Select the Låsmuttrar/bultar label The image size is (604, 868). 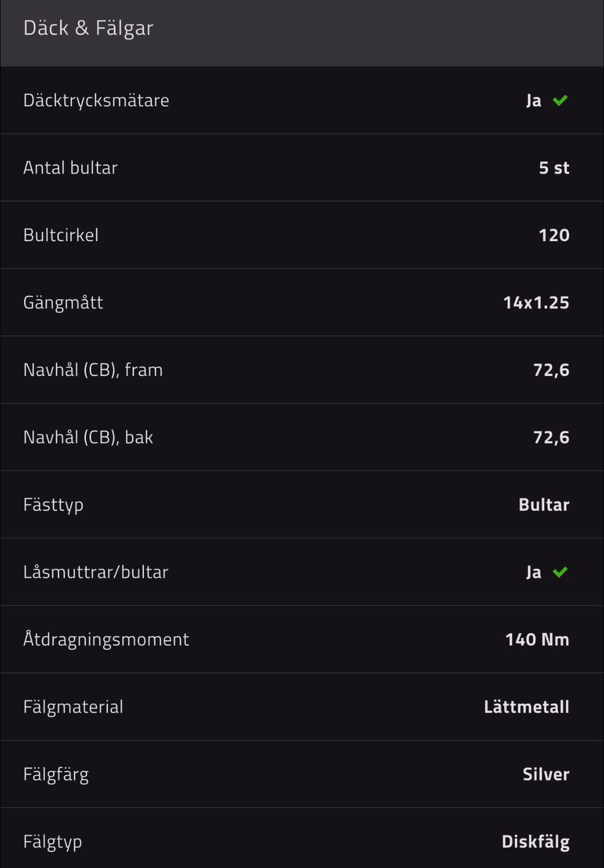96,572
